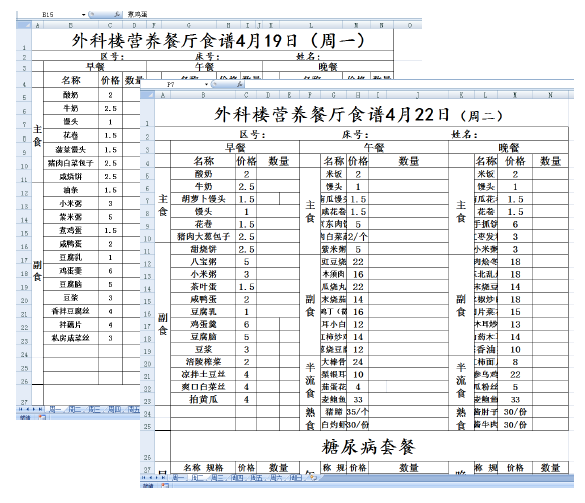The width and height of the screenshot is (585, 503).
Task: Click the insert worksheet icon after 周日 tab
Action: (x=312, y=477)
